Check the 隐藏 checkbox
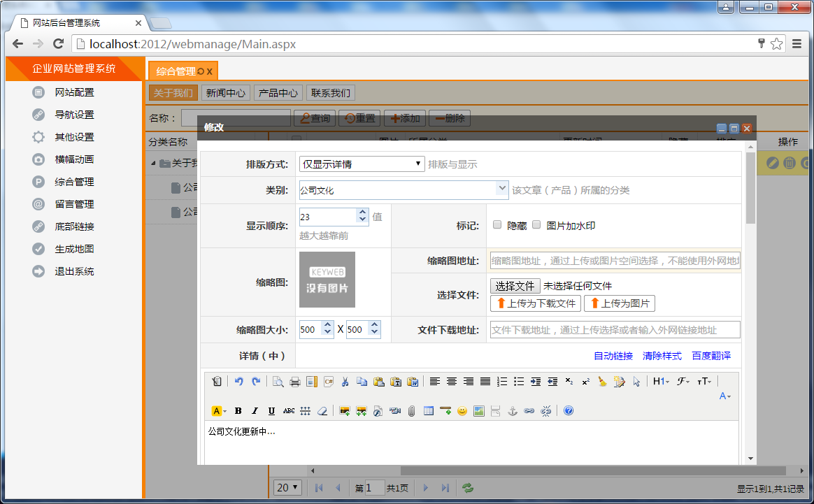This screenshot has width=814, height=504. pos(497,225)
